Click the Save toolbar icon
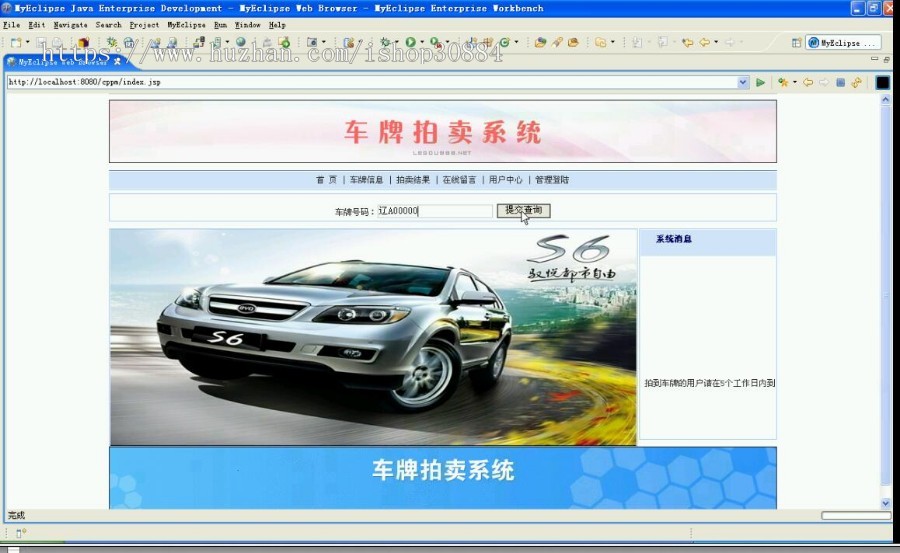This screenshot has width=900, height=553. click(x=41, y=42)
